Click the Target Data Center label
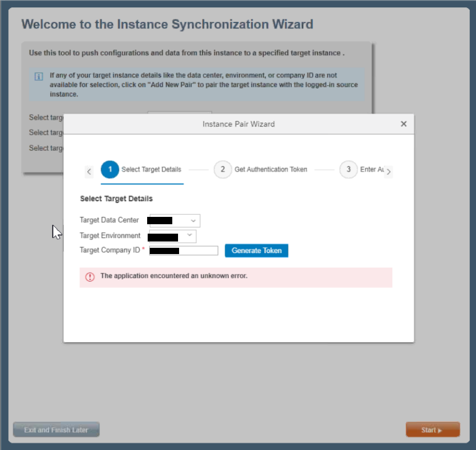Viewport: 476px width, 450px height. click(x=109, y=220)
